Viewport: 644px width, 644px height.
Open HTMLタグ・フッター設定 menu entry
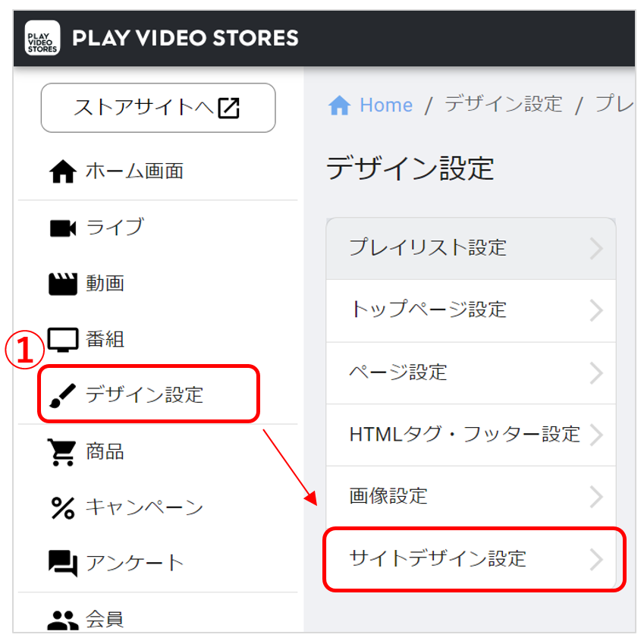[471, 435]
